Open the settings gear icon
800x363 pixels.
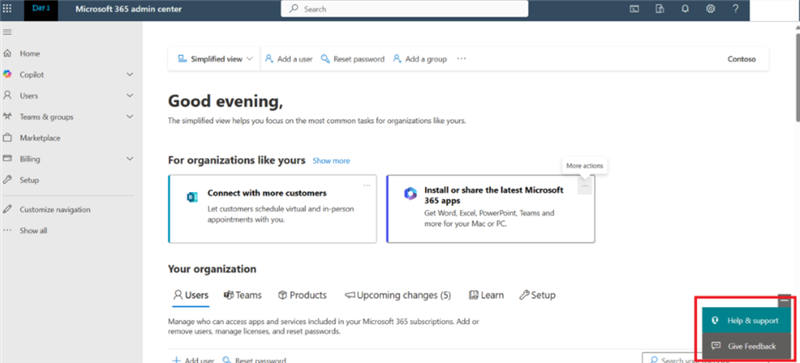710,9
